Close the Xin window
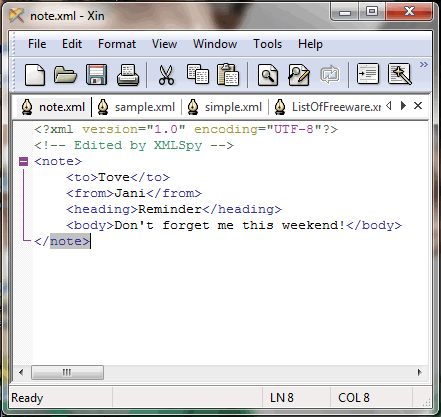441x417 pixels. pyautogui.click(x=409, y=12)
